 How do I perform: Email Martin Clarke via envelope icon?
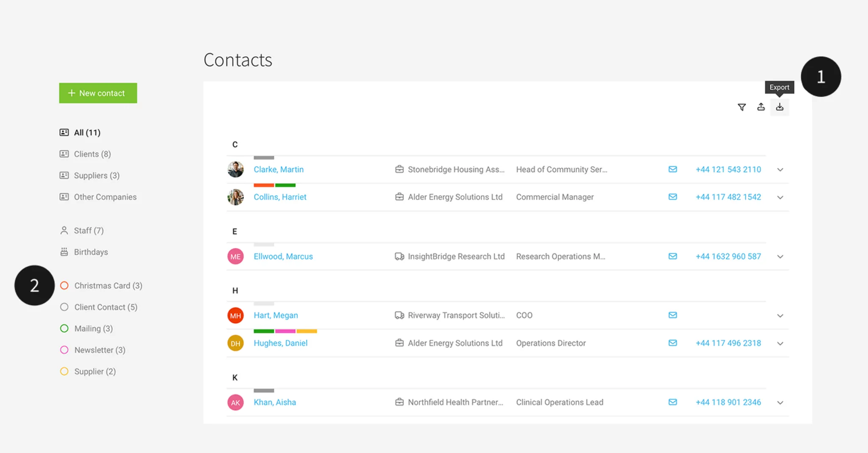pyautogui.click(x=673, y=169)
